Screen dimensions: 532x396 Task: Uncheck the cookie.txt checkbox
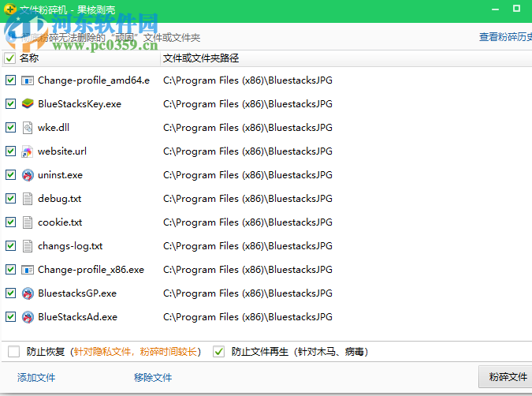(10, 222)
